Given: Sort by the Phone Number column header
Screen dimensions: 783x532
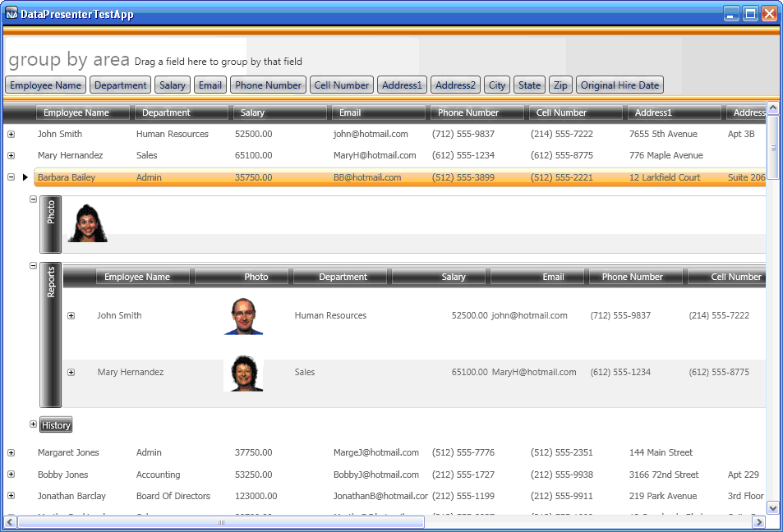Looking at the screenshot, I should coord(477,112).
